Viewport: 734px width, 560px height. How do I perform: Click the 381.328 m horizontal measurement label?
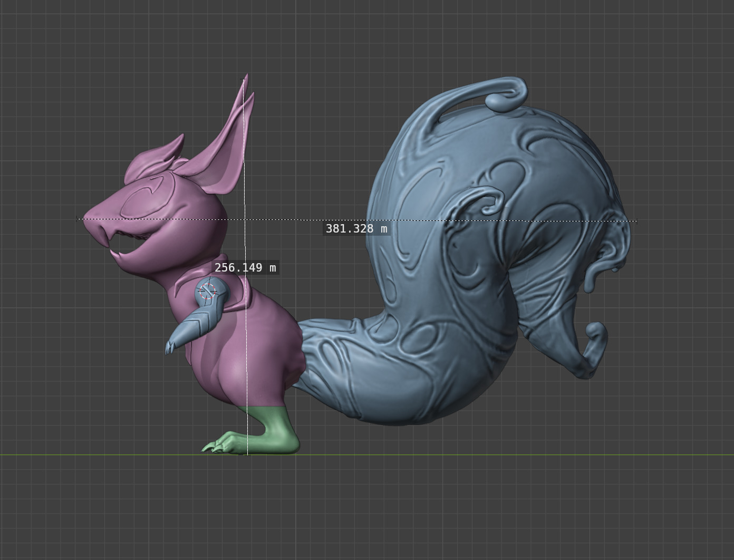pyautogui.click(x=356, y=228)
